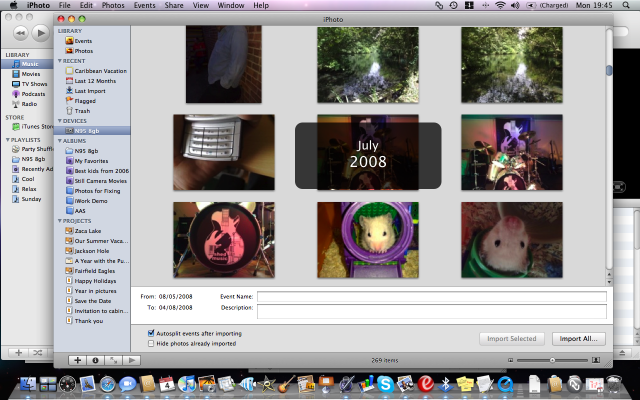Open the N95 8gb album
640x400 pixels.
point(86,151)
